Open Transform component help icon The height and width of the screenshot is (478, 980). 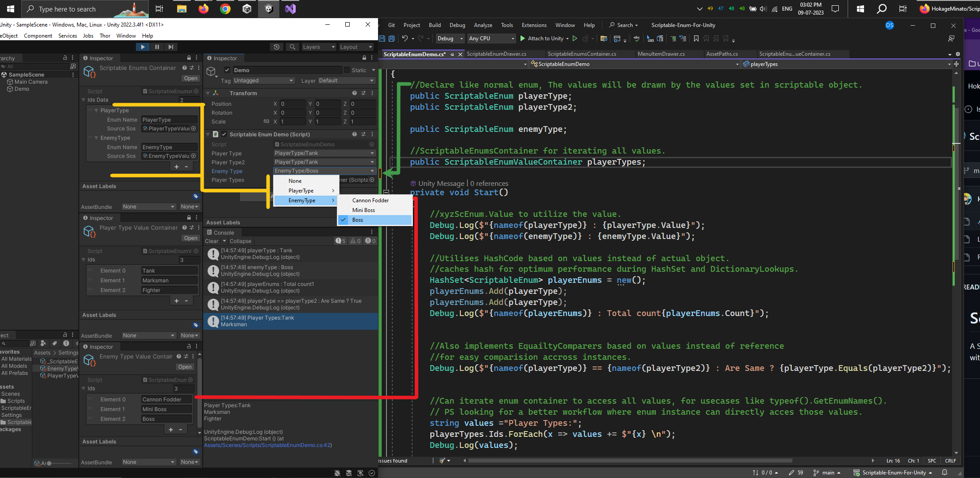click(x=354, y=93)
